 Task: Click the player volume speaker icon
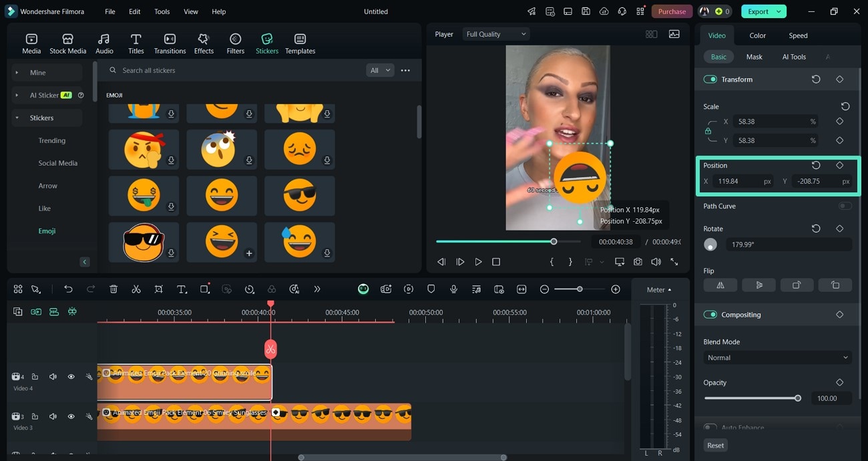tap(656, 262)
